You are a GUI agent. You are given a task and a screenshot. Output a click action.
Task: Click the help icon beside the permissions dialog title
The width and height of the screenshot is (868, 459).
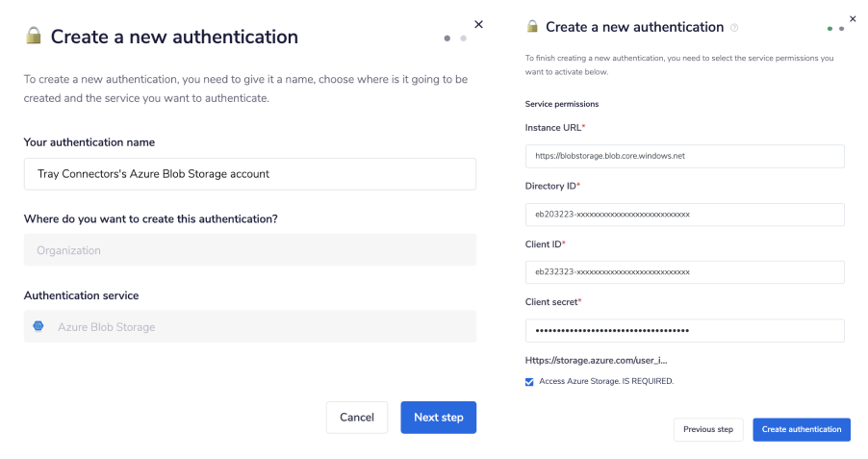(734, 28)
